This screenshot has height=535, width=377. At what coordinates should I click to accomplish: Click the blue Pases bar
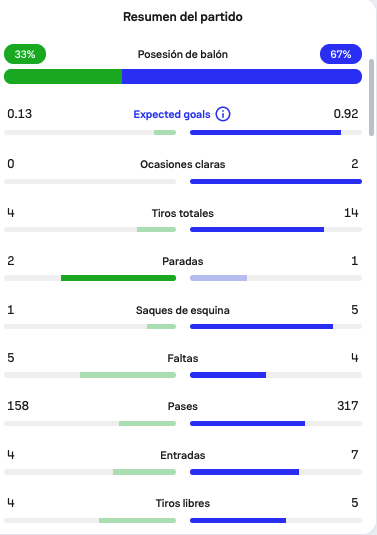tap(247, 423)
